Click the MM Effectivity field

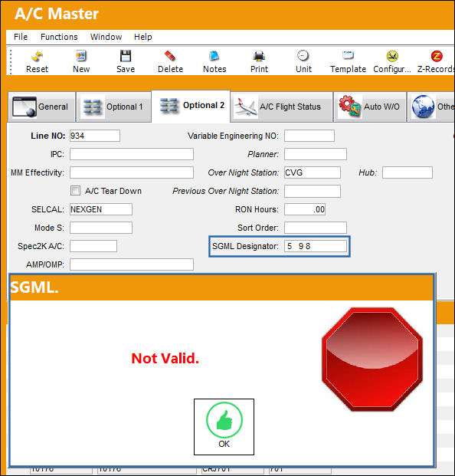tap(131, 172)
